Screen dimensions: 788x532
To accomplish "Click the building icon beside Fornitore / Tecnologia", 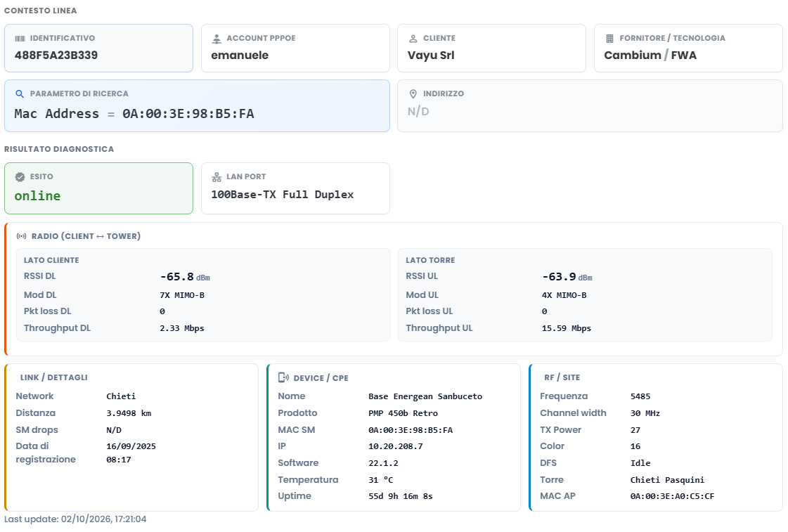I will [x=609, y=39].
